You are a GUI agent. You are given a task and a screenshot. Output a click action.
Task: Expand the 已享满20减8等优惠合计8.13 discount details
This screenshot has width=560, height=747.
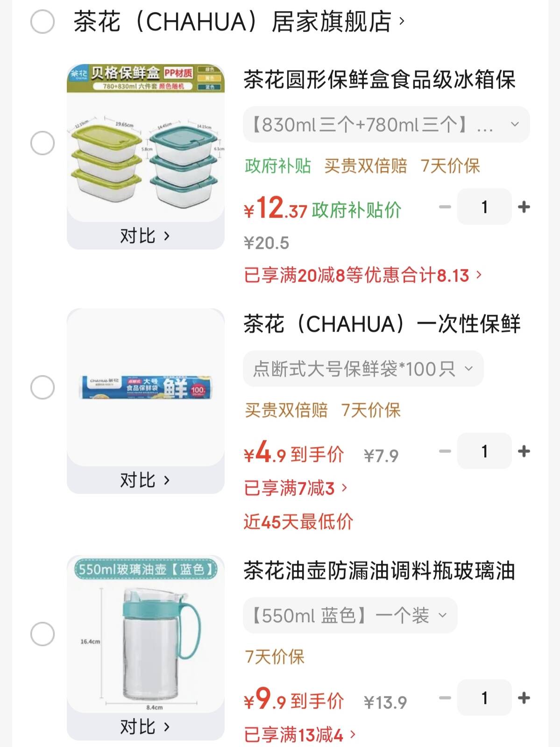[362, 275]
